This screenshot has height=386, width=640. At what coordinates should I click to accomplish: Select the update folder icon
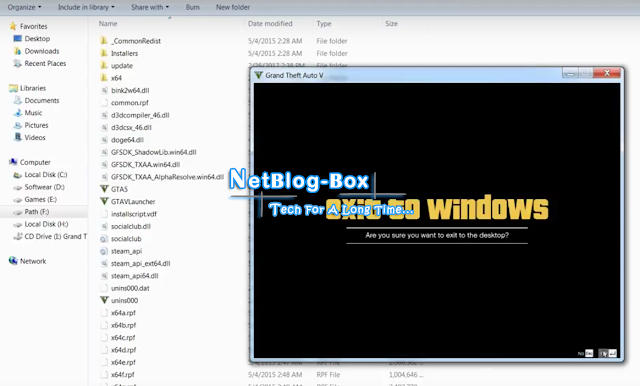tap(104, 65)
